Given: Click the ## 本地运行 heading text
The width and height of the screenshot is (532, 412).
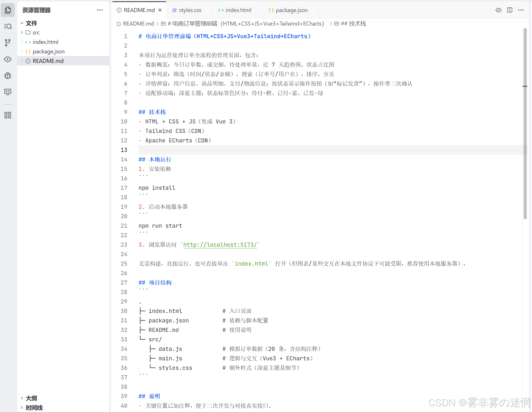Looking at the screenshot, I should click(155, 159).
